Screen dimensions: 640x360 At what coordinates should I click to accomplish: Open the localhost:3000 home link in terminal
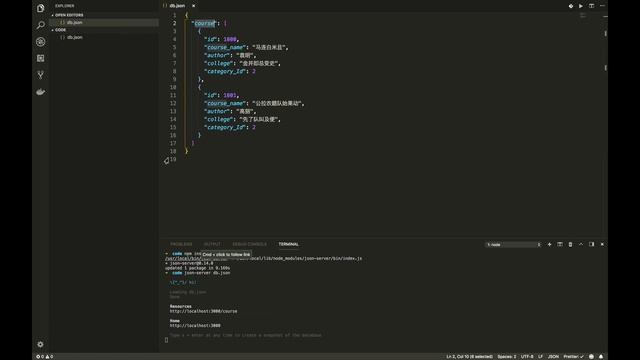[195, 326]
